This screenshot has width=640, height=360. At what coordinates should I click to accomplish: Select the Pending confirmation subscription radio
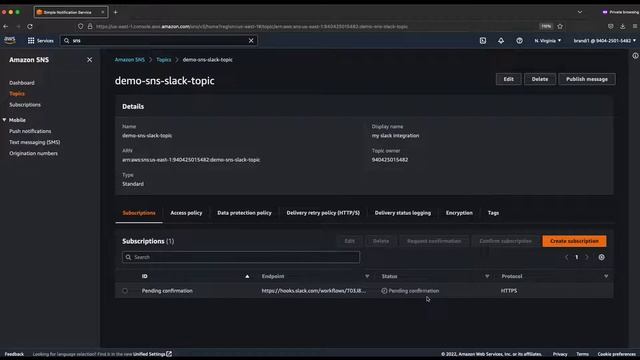click(x=125, y=291)
